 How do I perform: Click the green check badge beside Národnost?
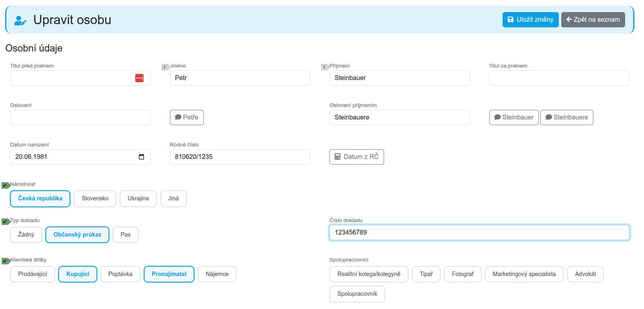click(5, 185)
